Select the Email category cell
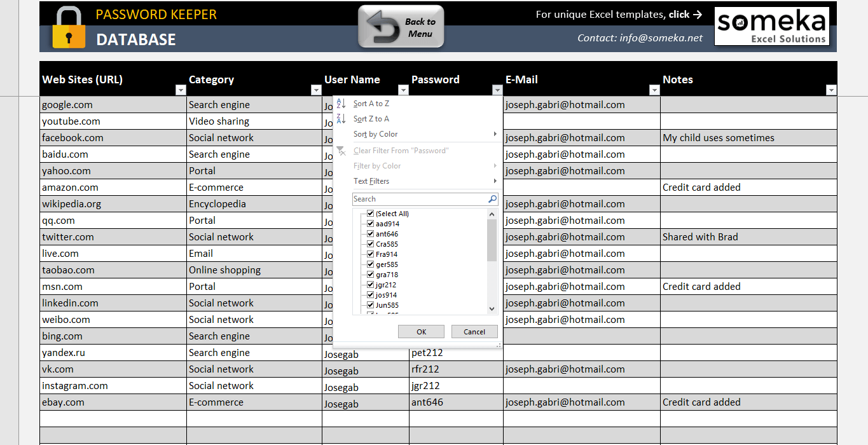This screenshot has height=445, width=868. [x=254, y=254]
